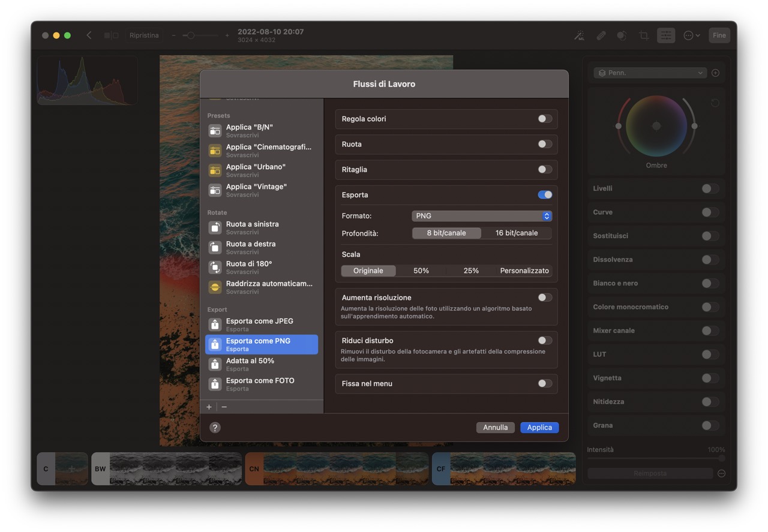Open the Repair tool in the toolbar
Screen dimensions: 768x532
[x=601, y=35]
